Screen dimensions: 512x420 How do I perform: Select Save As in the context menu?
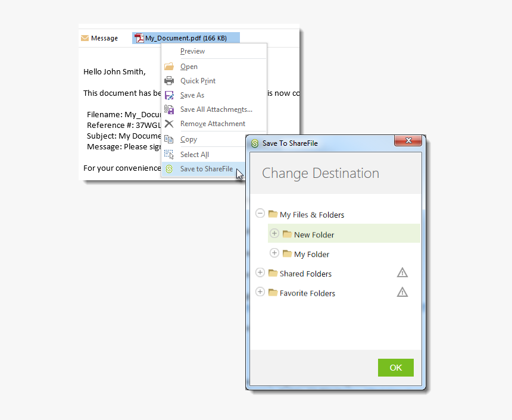(x=214, y=95)
